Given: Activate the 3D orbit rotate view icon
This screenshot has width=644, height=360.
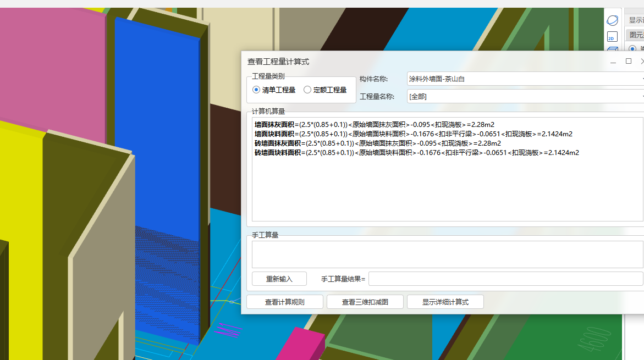Looking at the screenshot, I should (612, 20).
